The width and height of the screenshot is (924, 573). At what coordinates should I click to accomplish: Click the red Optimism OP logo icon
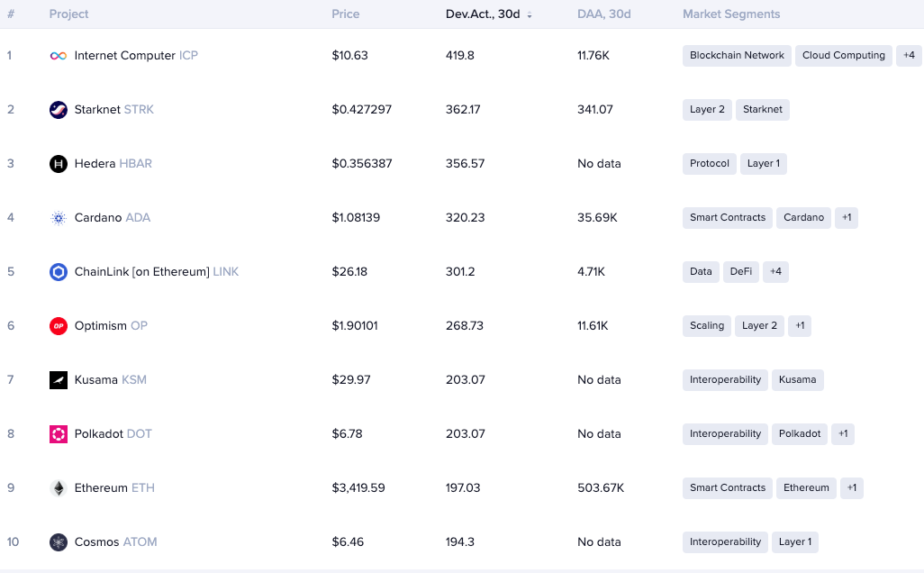[x=59, y=326]
